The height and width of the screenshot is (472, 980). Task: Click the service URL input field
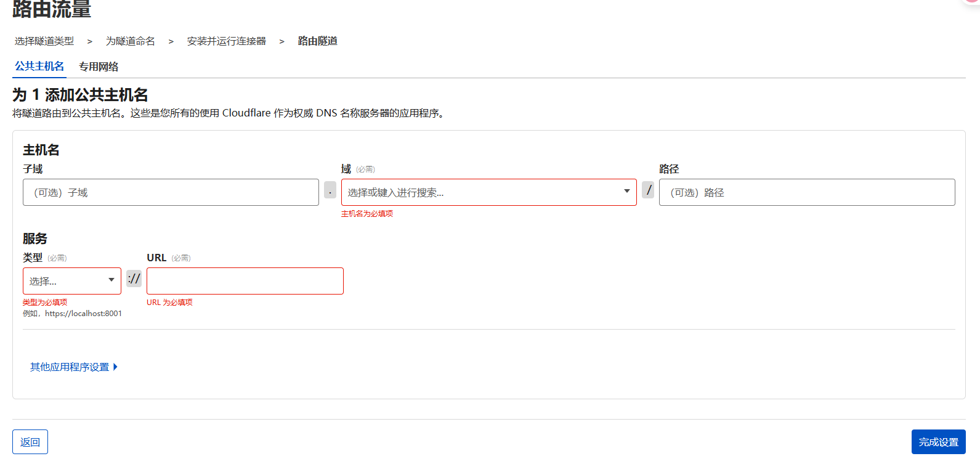click(x=245, y=281)
